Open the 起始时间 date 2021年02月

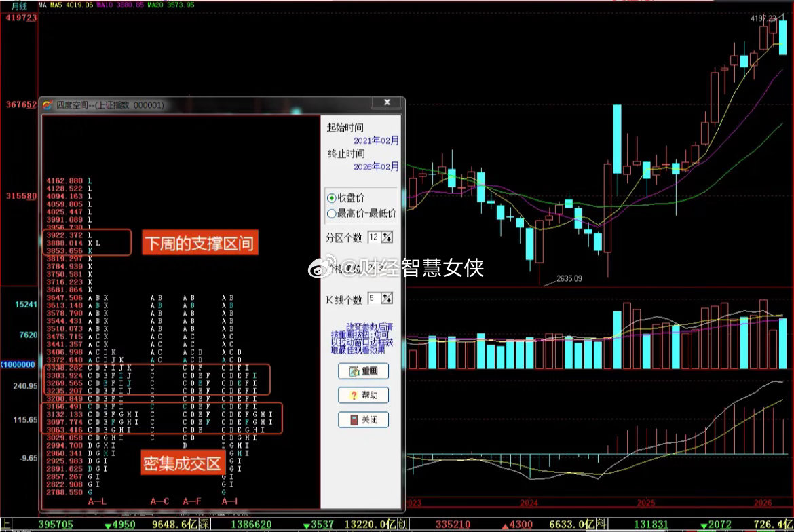[x=376, y=140]
